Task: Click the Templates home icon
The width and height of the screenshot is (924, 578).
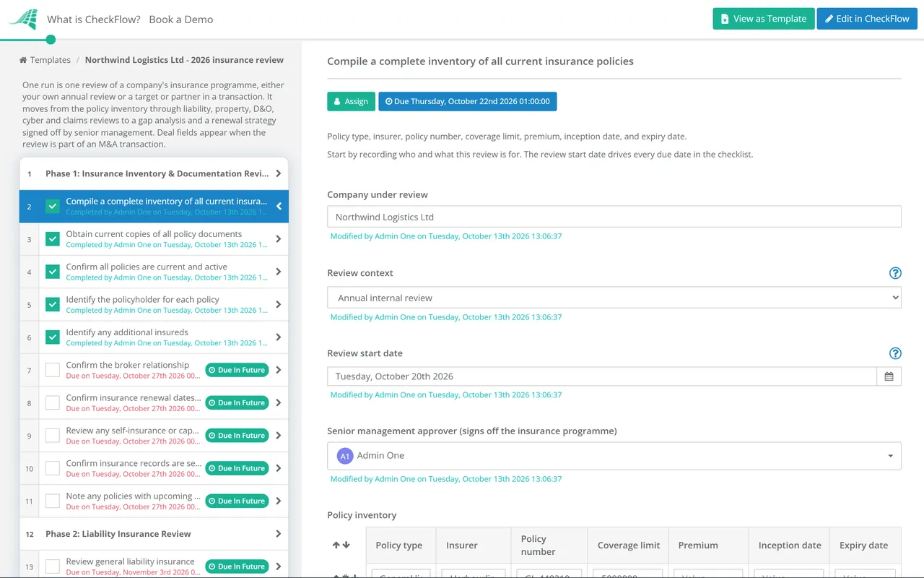Action: 23,60
